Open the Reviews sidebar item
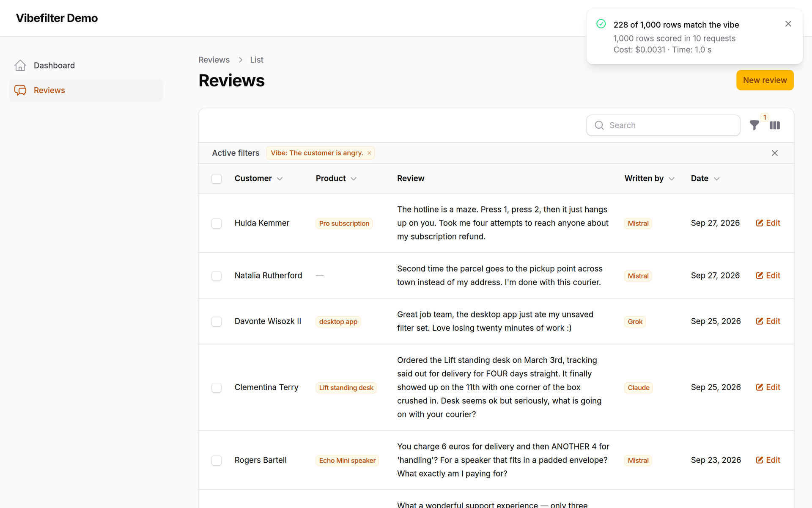812x508 pixels. click(86, 90)
